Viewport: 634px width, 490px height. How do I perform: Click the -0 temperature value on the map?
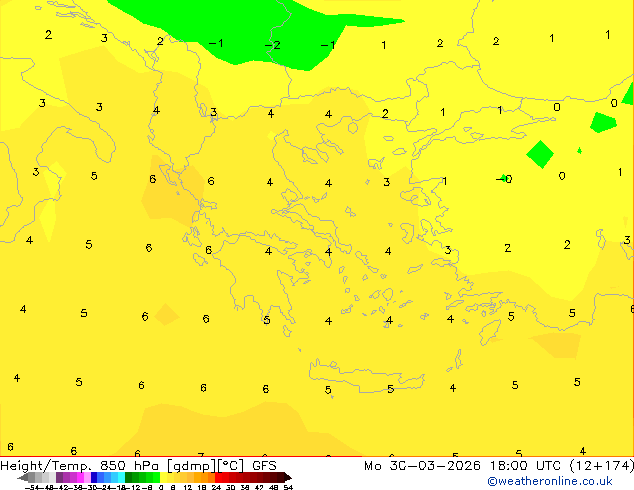point(505,179)
